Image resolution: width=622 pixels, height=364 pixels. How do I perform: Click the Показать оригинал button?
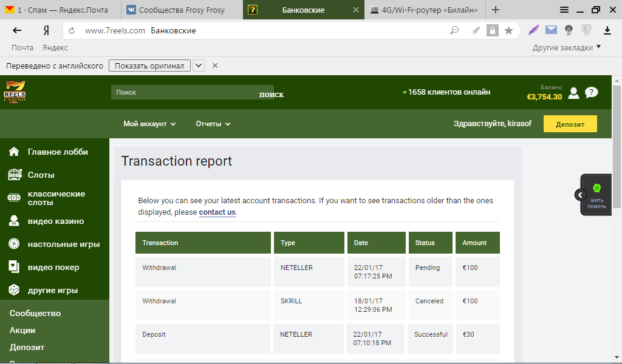coord(149,66)
